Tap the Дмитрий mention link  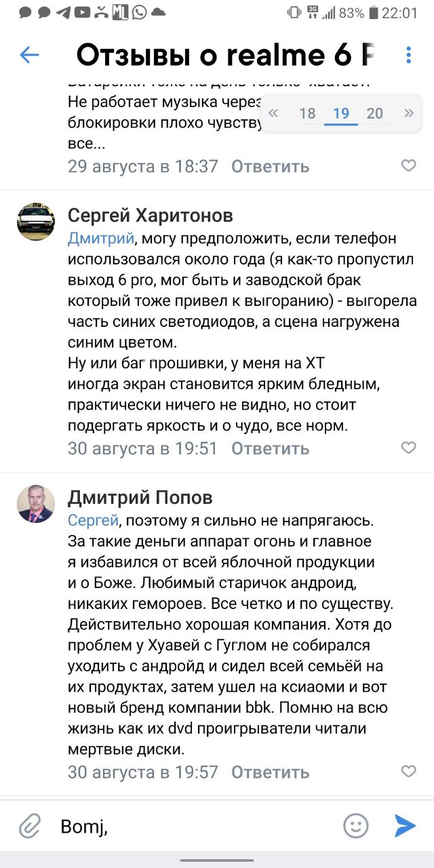[100, 239]
